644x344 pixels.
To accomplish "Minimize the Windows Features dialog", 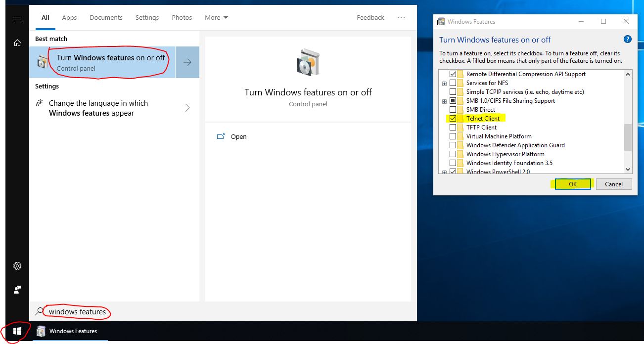I will (581, 21).
